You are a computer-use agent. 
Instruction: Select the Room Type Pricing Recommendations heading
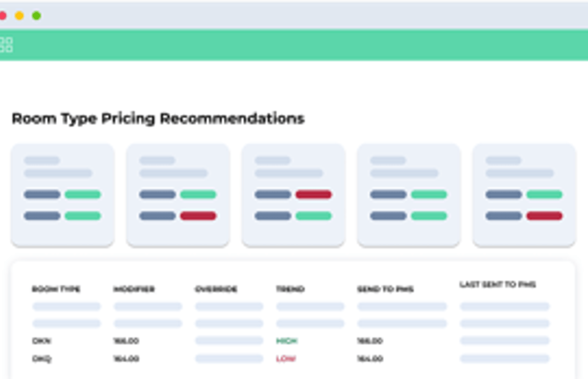pos(158,119)
